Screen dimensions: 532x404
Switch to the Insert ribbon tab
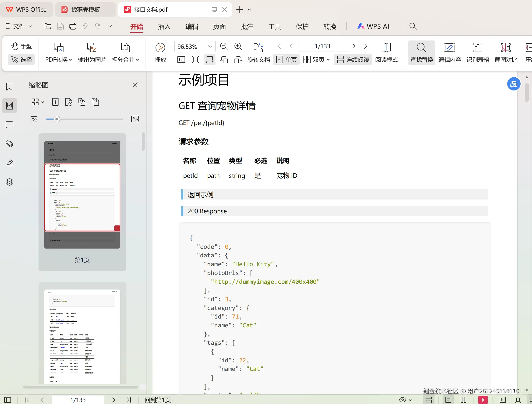point(164,26)
